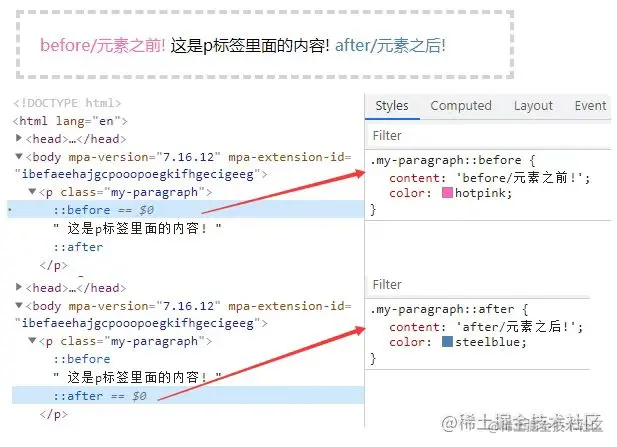The width and height of the screenshot is (617, 447).
Task: Open the hotpink color swatch
Action: pyautogui.click(x=447, y=192)
